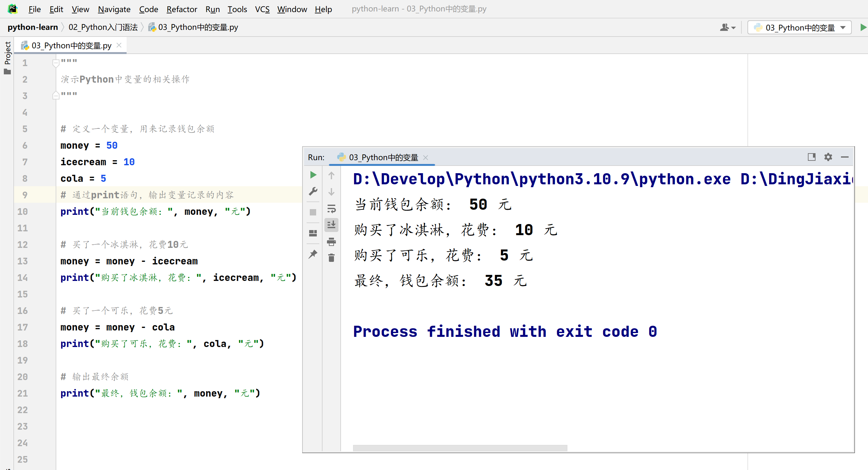This screenshot has height=470, width=868.
Task: Click the console horizontal scrollbar
Action: pos(460,448)
